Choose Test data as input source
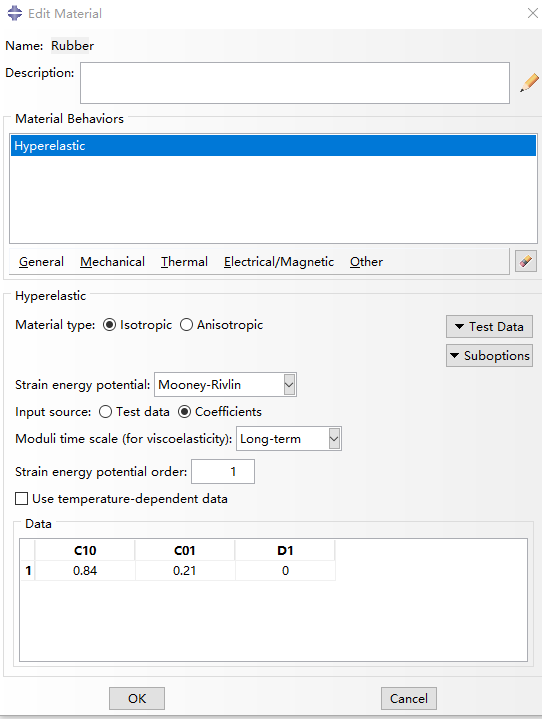 click(x=105, y=412)
